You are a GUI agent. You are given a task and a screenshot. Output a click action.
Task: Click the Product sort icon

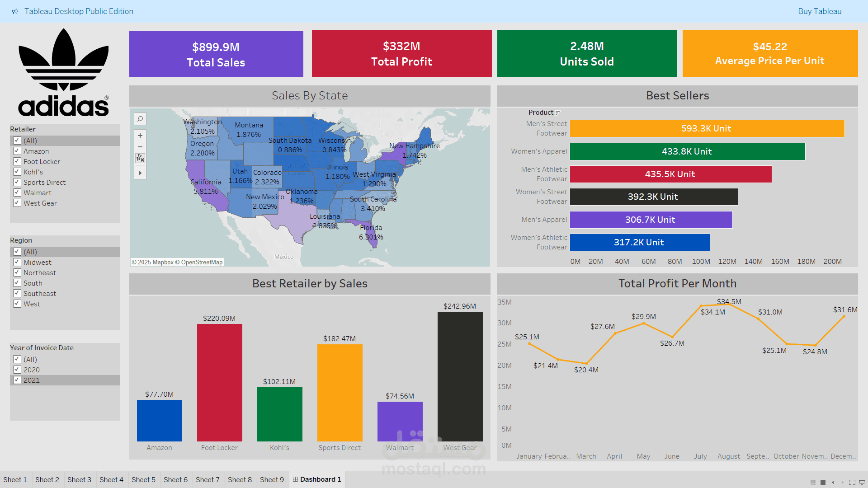point(557,113)
